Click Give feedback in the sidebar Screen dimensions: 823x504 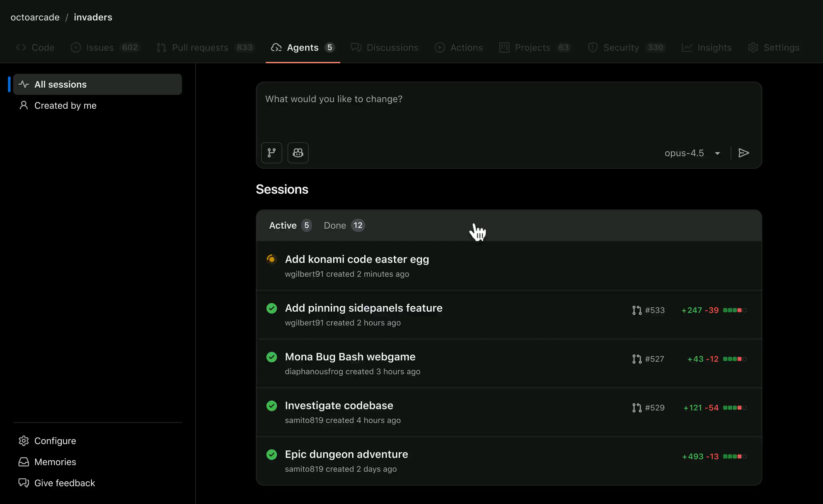coord(98,483)
